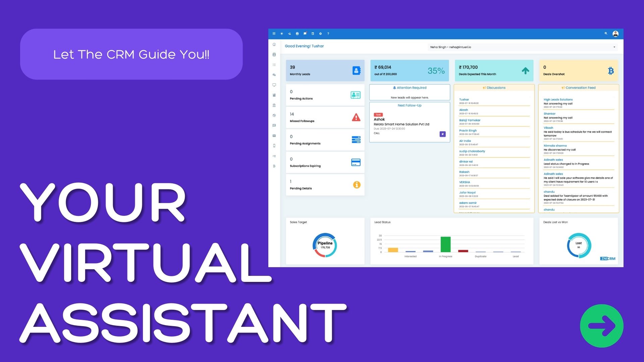Open Tushar in the Discussions list
The width and height of the screenshot is (644, 362).
pyautogui.click(x=464, y=100)
